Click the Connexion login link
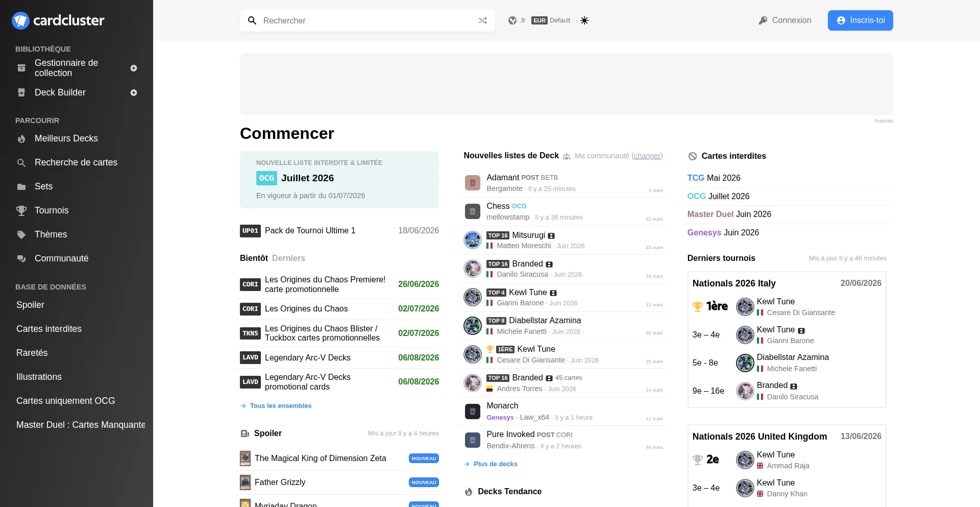980x507 pixels. coord(785,20)
